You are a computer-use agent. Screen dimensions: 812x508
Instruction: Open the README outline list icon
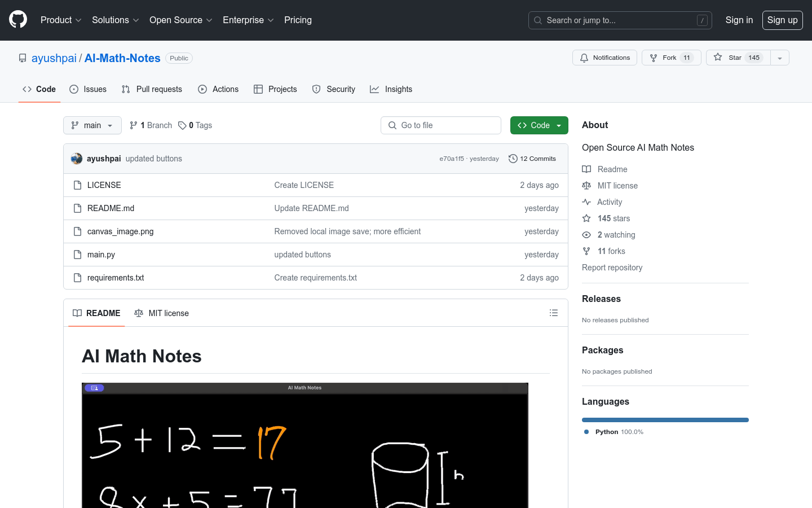(554, 313)
